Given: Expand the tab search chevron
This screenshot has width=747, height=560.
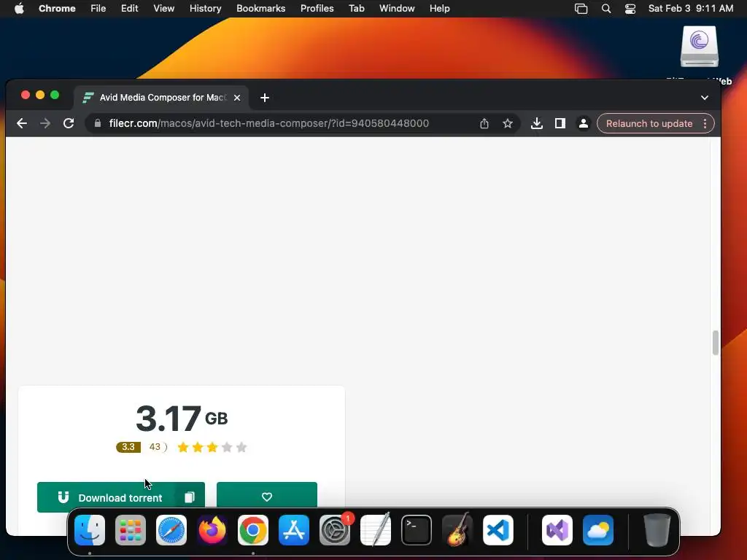Looking at the screenshot, I should click(705, 98).
